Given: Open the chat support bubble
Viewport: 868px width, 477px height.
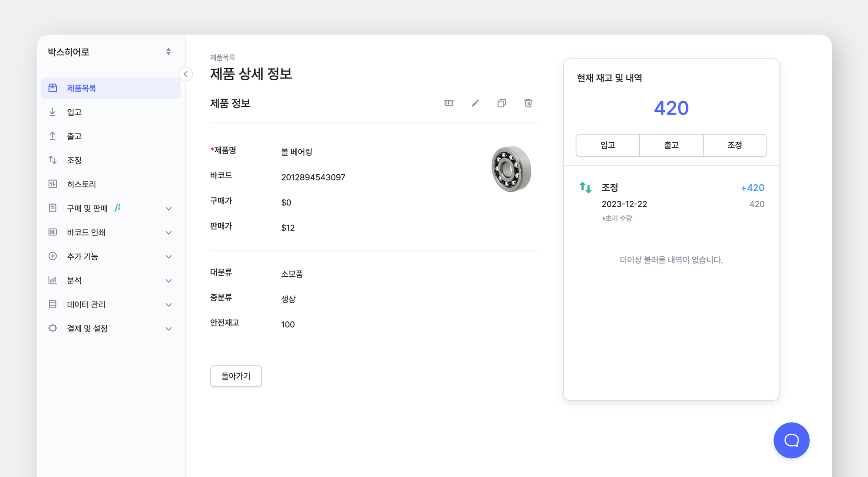Looking at the screenshot, I should (x=791, y=440).
